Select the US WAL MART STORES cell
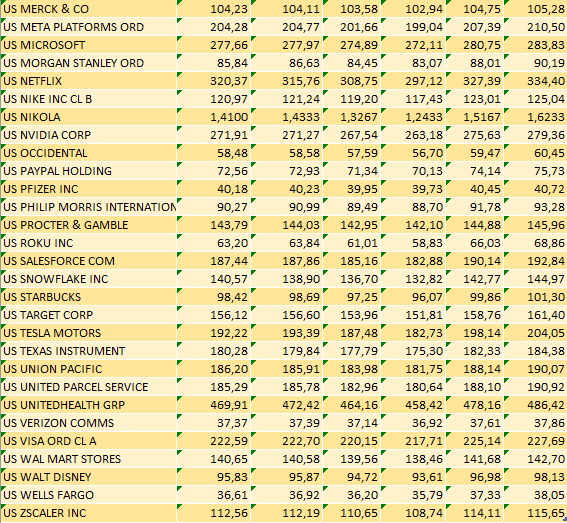 point(89,459)
